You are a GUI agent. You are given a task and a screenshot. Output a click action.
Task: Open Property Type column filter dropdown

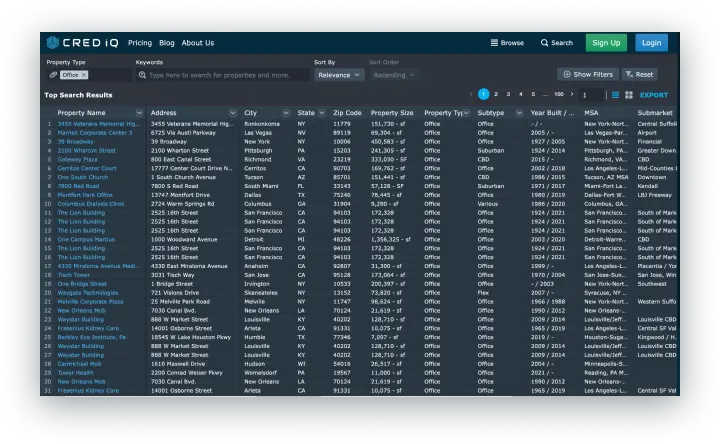[x=466, y=113]
